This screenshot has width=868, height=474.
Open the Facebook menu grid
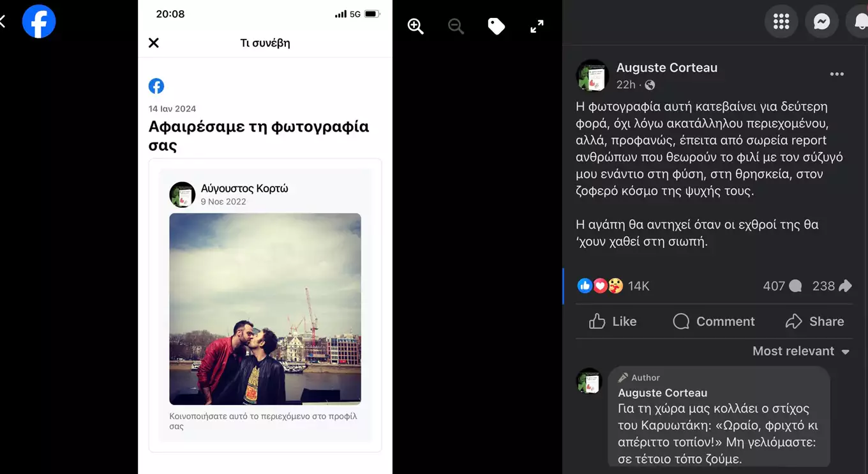(781, 22)
